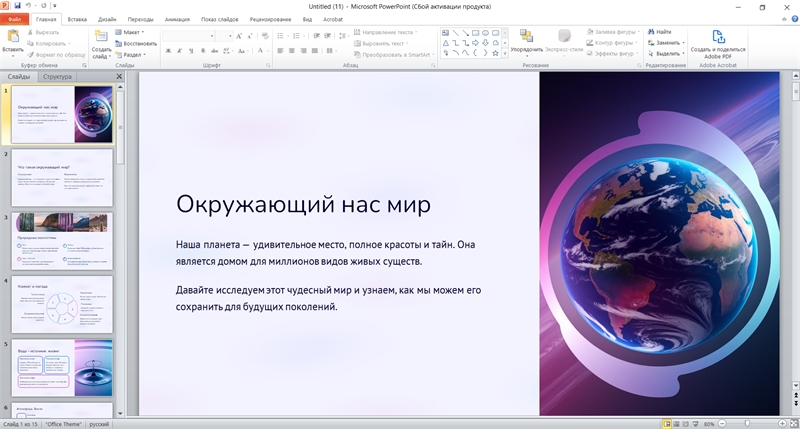Click the numbered list icon
800x429 pixels.
click(x=296, y=36)
